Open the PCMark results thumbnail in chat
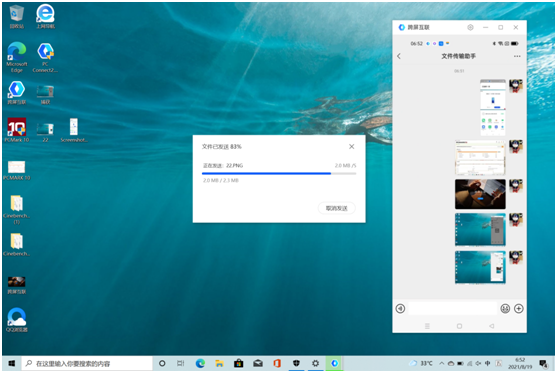 pyautogui.click(x=480, y=158)
